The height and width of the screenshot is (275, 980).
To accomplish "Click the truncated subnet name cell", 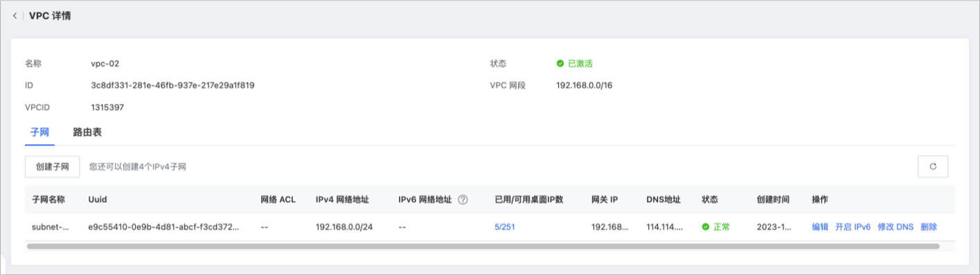I will [51, 227].
